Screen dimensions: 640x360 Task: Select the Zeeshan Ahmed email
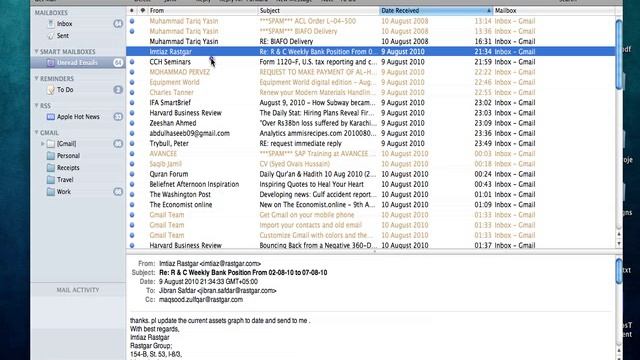[371, 123]
